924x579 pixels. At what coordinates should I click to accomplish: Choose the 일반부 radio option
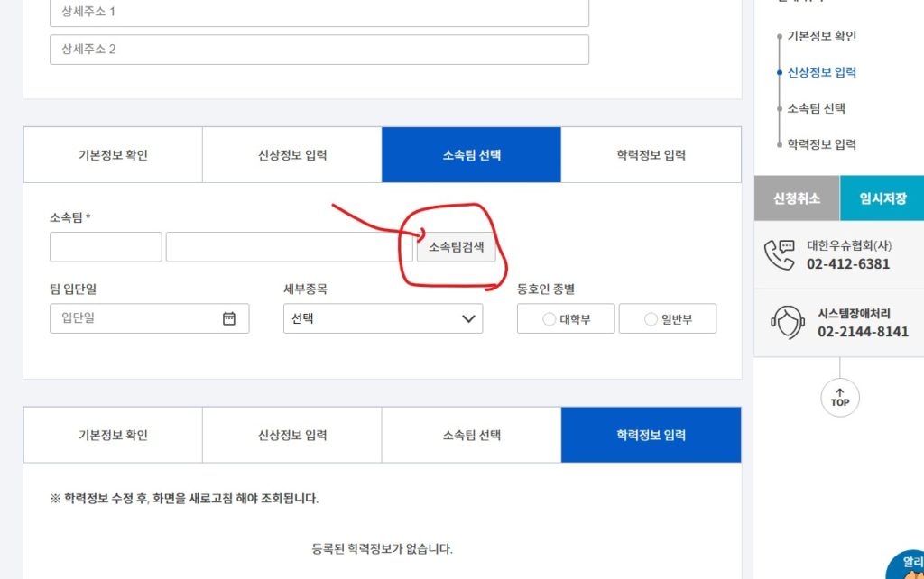point(651,319)
